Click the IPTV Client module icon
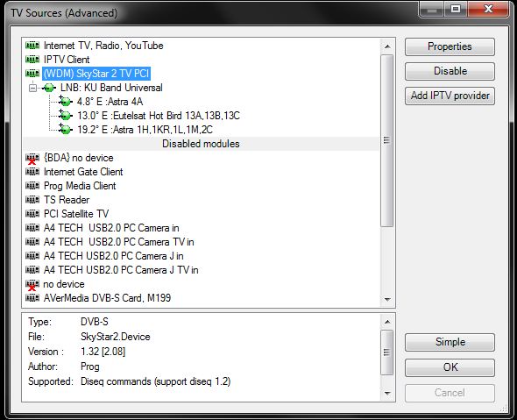The image size is (517, 420). [32, 60]
